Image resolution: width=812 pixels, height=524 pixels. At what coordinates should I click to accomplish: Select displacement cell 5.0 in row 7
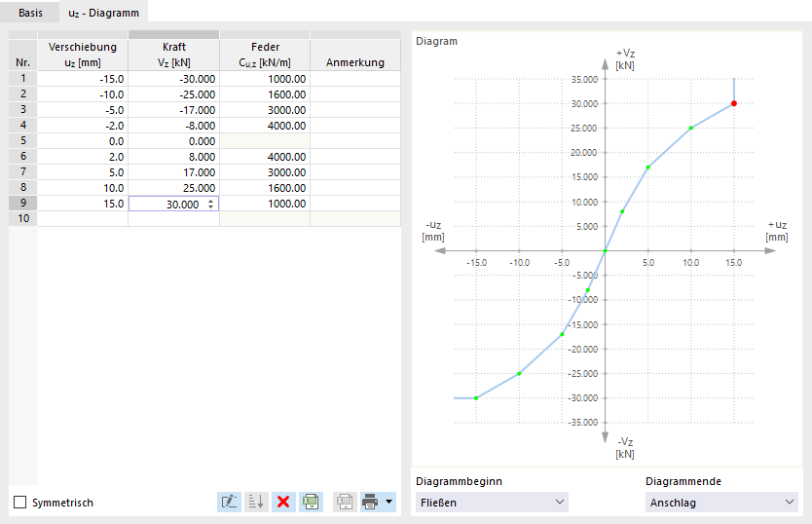(x=83, y=172)
